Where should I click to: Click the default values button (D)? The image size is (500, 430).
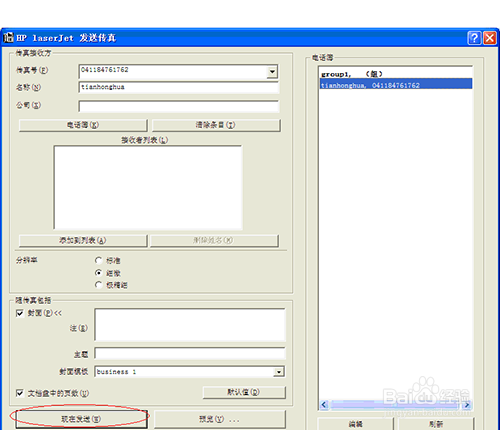[x=244, y=392]
